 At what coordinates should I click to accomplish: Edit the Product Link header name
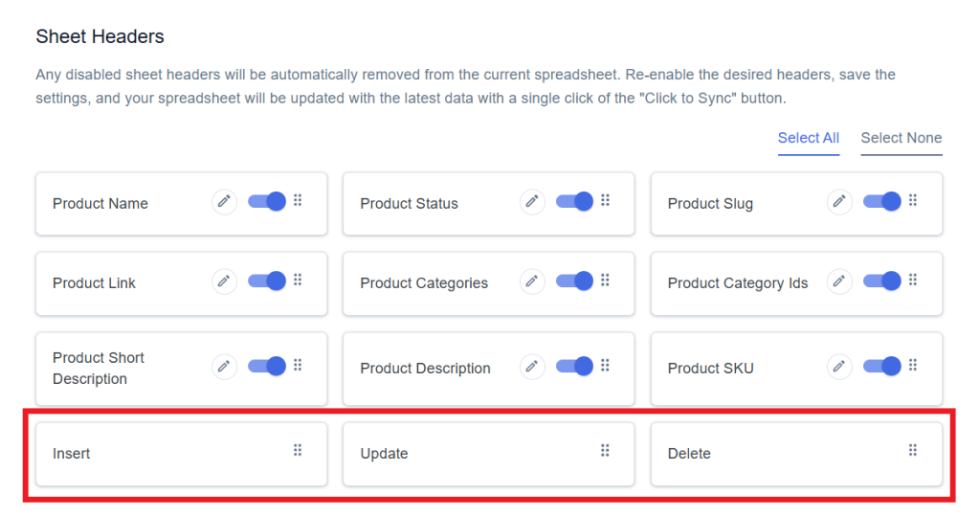(x=224, y=281)
